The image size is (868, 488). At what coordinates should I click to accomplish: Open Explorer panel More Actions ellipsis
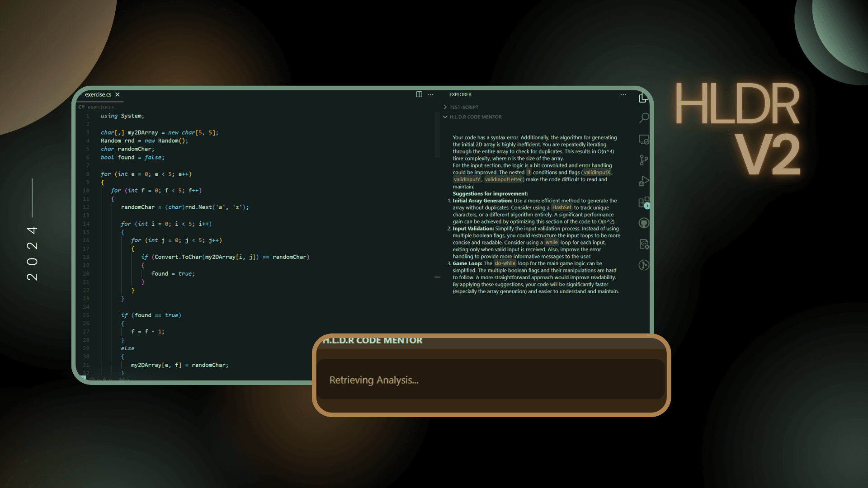click(623, 94)
